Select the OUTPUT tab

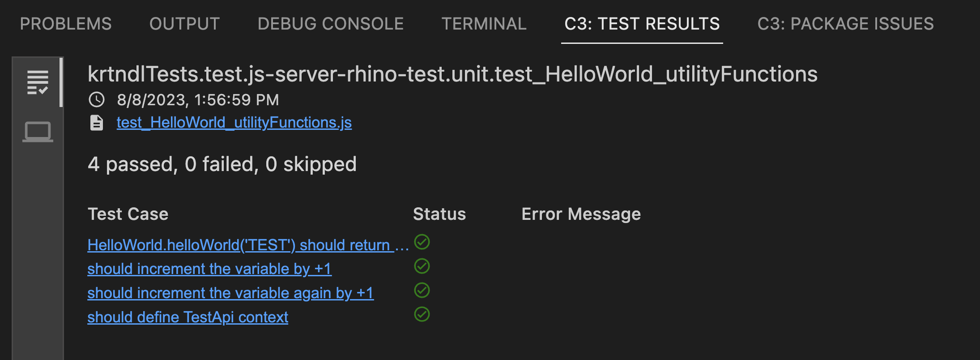(x=184, y=24)
